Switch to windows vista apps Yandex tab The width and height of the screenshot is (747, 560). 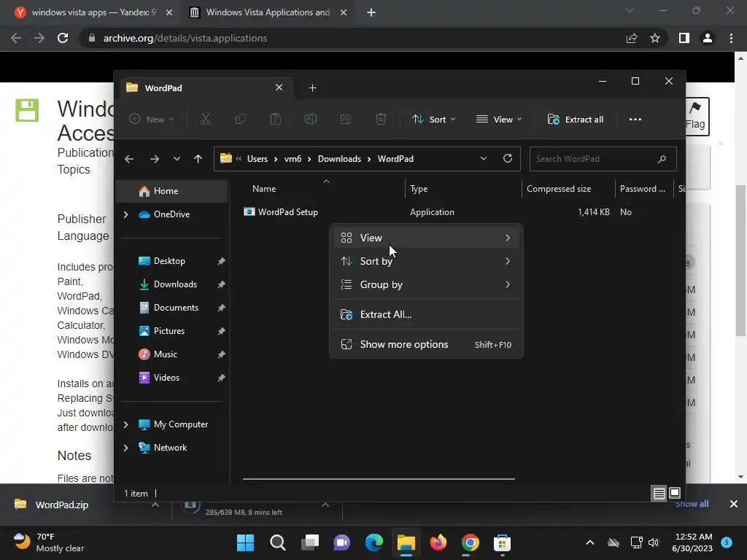tap(94, 12)
